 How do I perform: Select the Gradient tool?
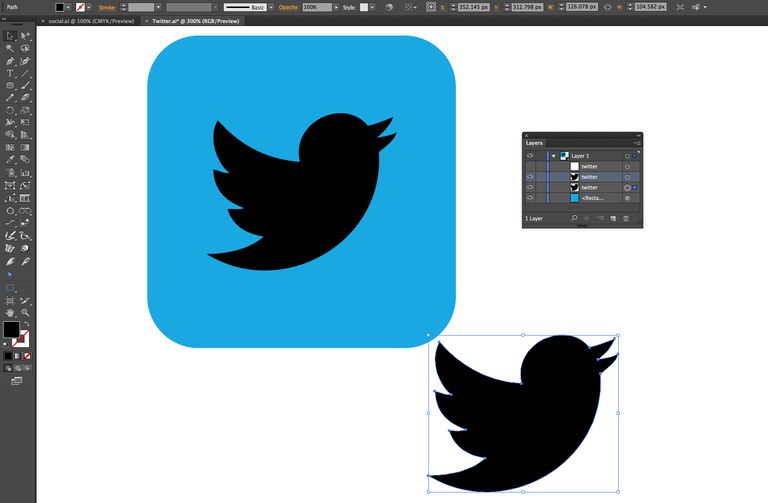pos(25,147)
